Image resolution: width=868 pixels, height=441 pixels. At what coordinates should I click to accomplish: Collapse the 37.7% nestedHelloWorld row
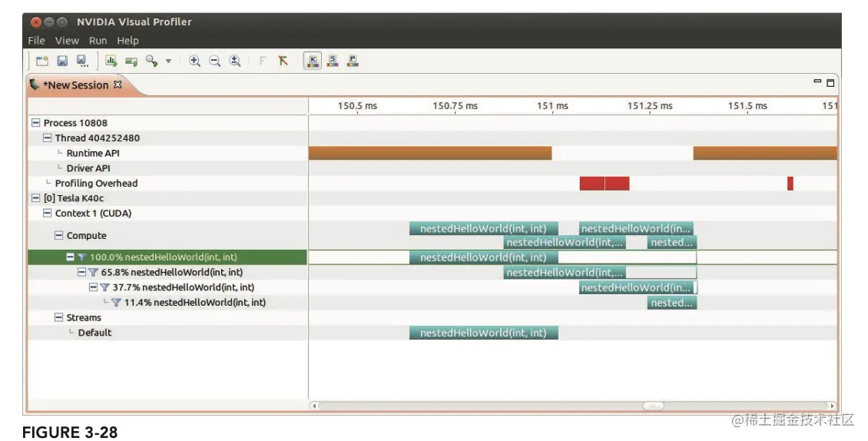point(93,287)
